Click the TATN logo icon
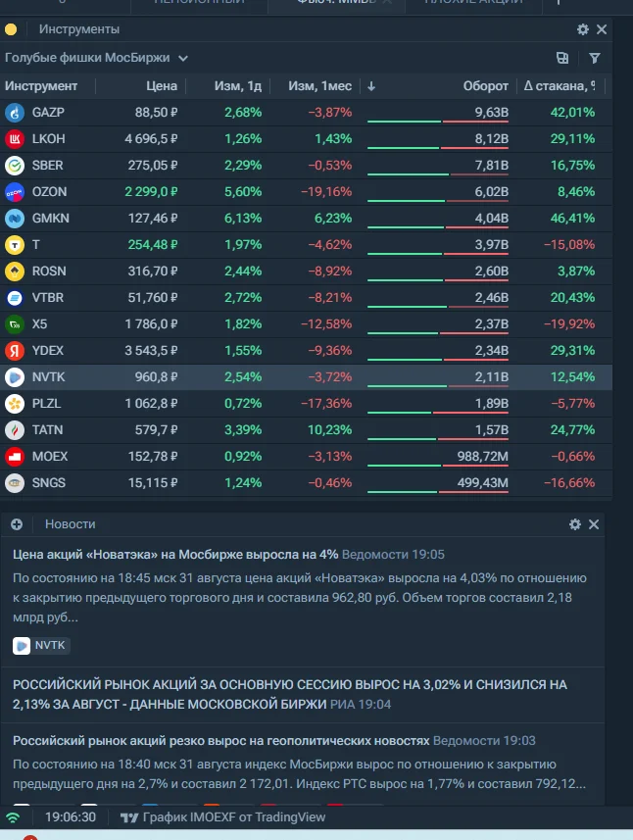This screenshot has width=633, height=840. pos(15,430)
